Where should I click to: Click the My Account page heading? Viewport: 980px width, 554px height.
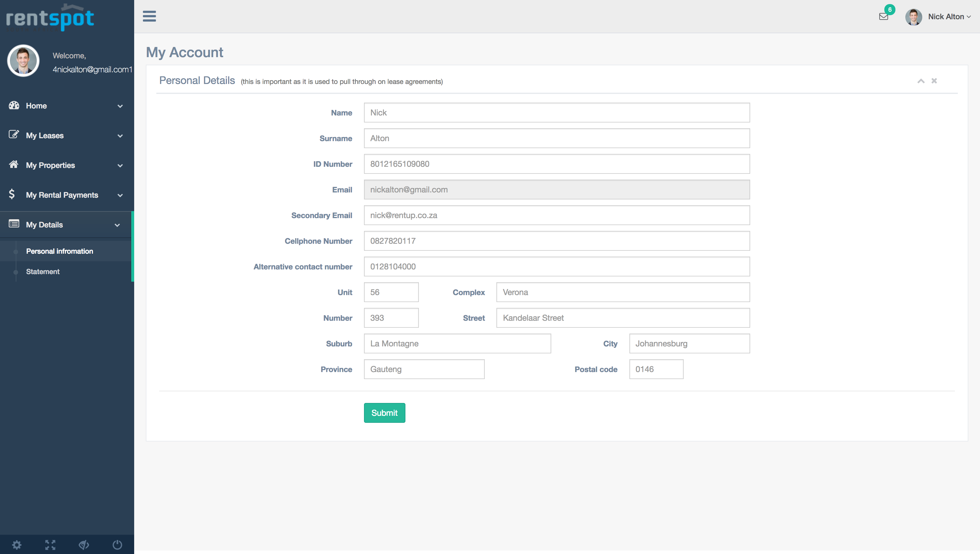pos(185,52)
